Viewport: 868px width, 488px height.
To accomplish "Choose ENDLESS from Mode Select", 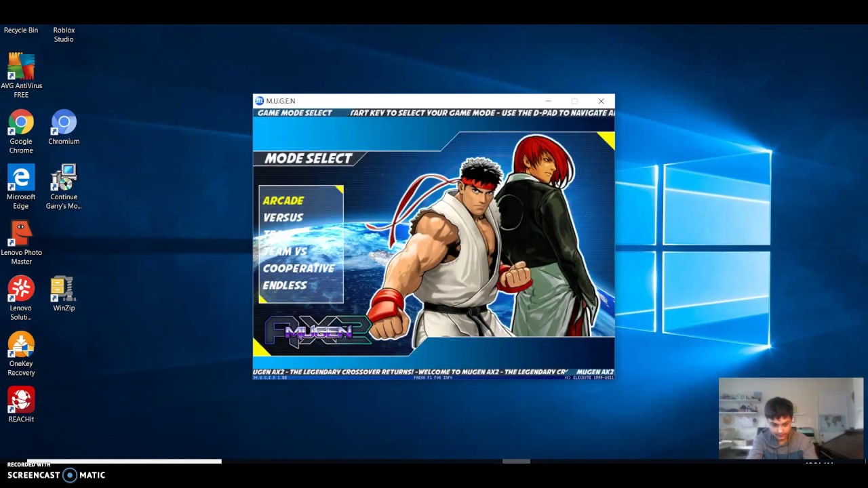I will coord(285,285).
